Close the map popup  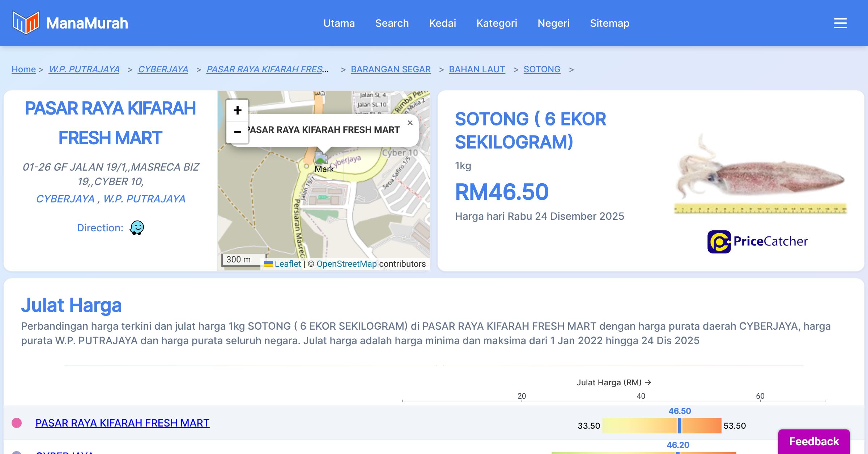[x=410, y=123]
